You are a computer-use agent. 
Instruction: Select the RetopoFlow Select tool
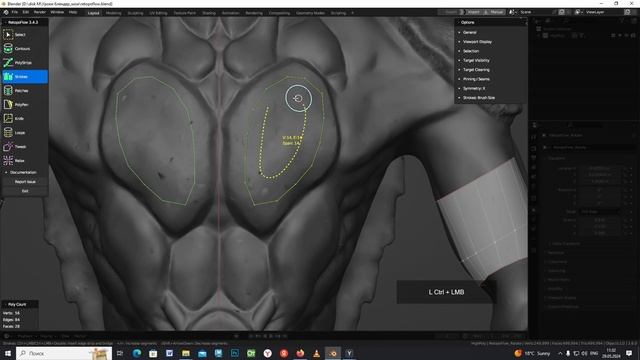24,35
